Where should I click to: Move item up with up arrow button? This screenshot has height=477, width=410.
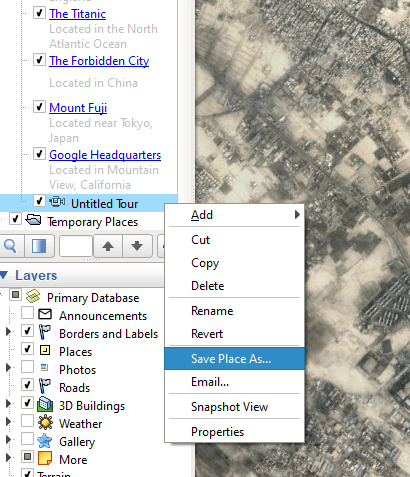coord(108,246)
